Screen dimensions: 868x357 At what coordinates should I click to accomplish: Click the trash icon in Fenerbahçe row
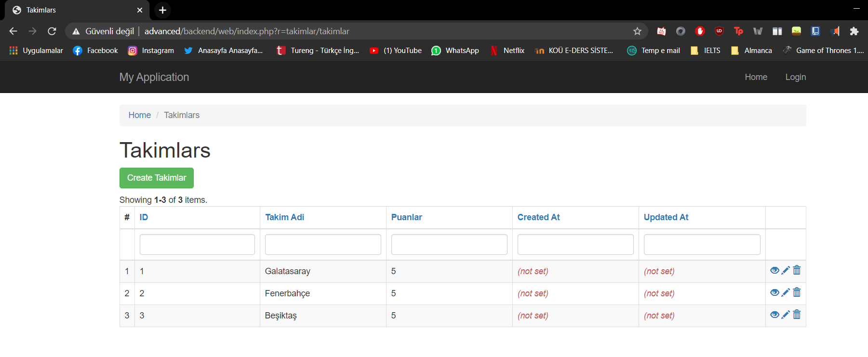[797, 292]
